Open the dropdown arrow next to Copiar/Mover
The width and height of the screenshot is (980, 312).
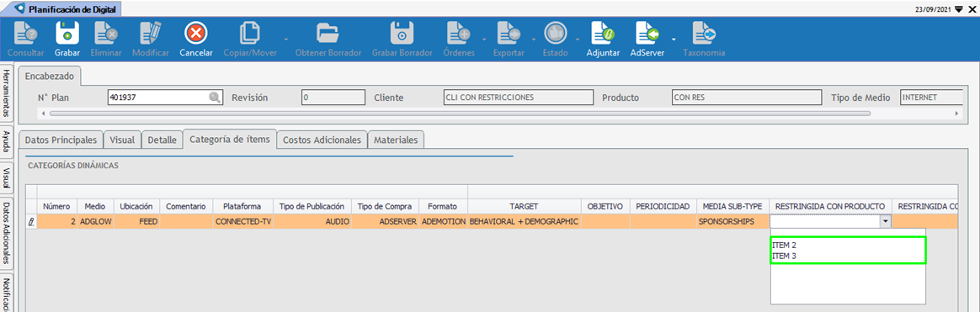click(x=286, y=40)
